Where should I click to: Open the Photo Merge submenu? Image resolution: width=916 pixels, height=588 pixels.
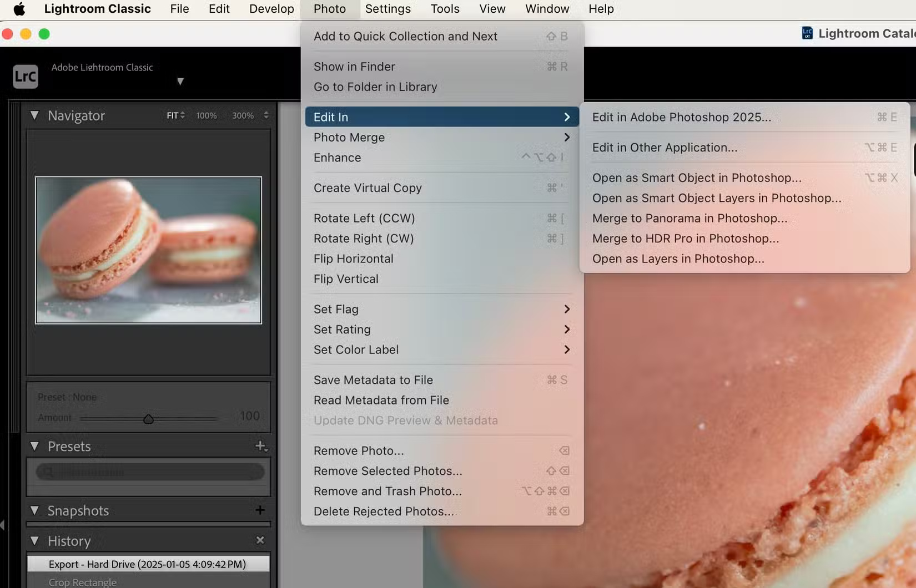click(x=349, y=137)
